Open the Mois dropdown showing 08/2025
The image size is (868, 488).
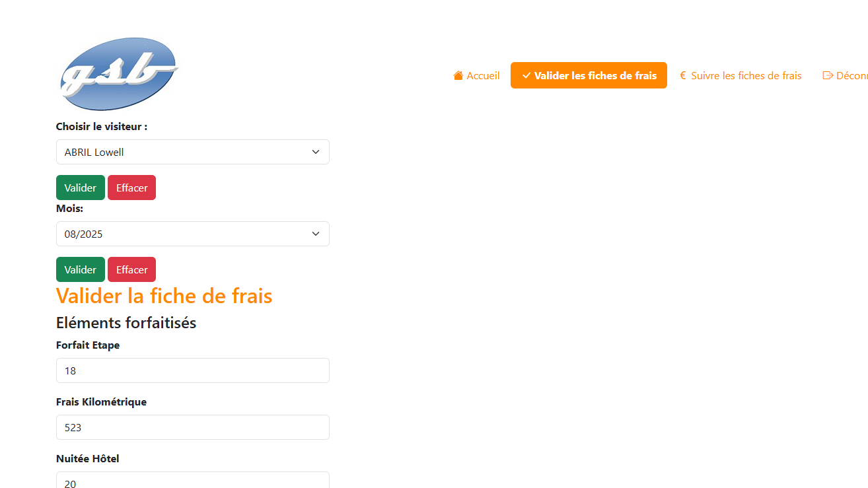(x=192, y=234)
